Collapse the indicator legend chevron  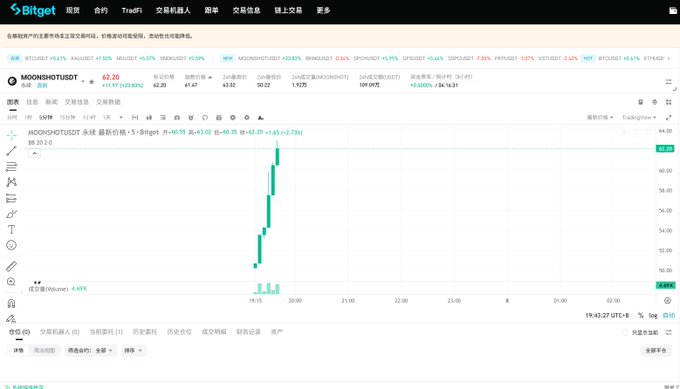[x=35, y=153]
